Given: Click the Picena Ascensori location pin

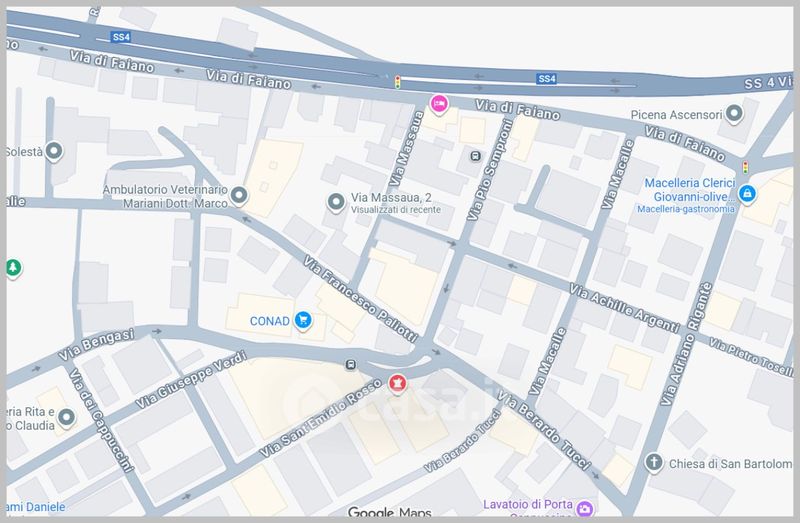Looking at the screenshot, I should click(x=736, y=115).
